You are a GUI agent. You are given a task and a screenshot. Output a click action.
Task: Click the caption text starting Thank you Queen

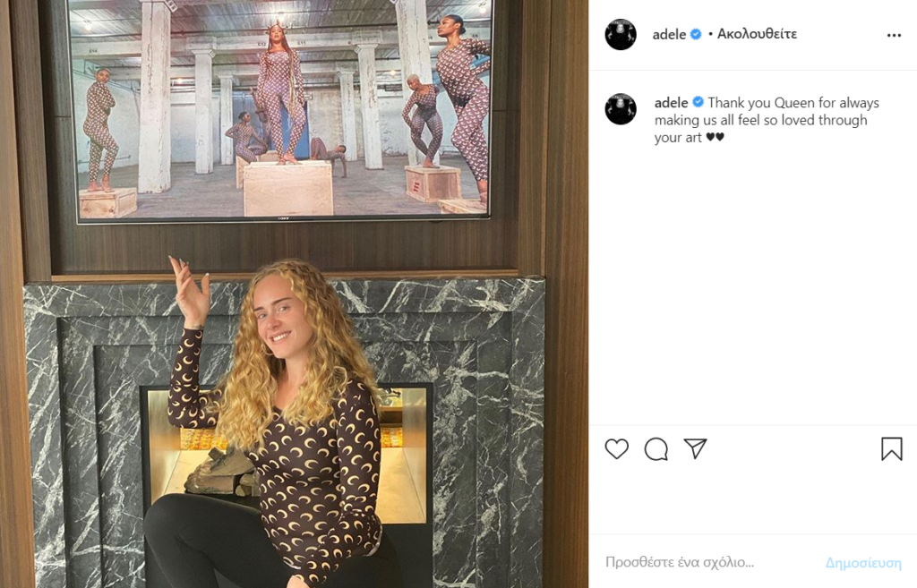pyautogui.click(x=767, y=120)
